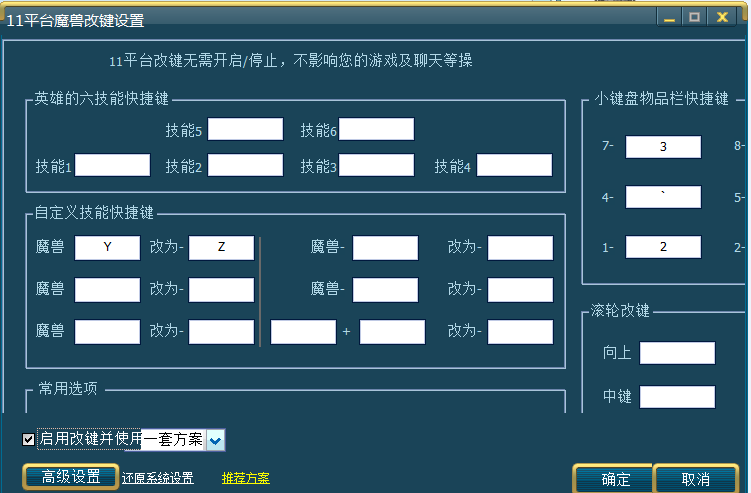Image resolution: width=751 pixels, height=493 pixels.
Task: Click the third-row left 改为 input field
Action: coord(221,332)
